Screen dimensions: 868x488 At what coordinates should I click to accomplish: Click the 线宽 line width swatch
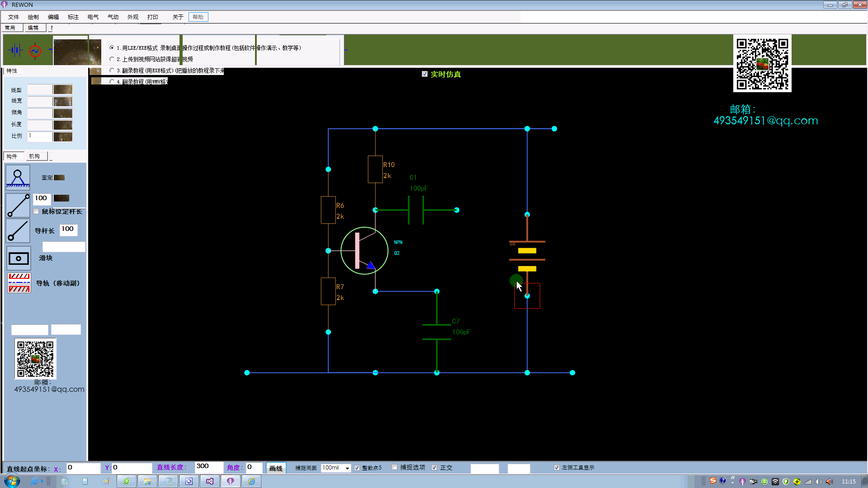[x=63, y=101]
